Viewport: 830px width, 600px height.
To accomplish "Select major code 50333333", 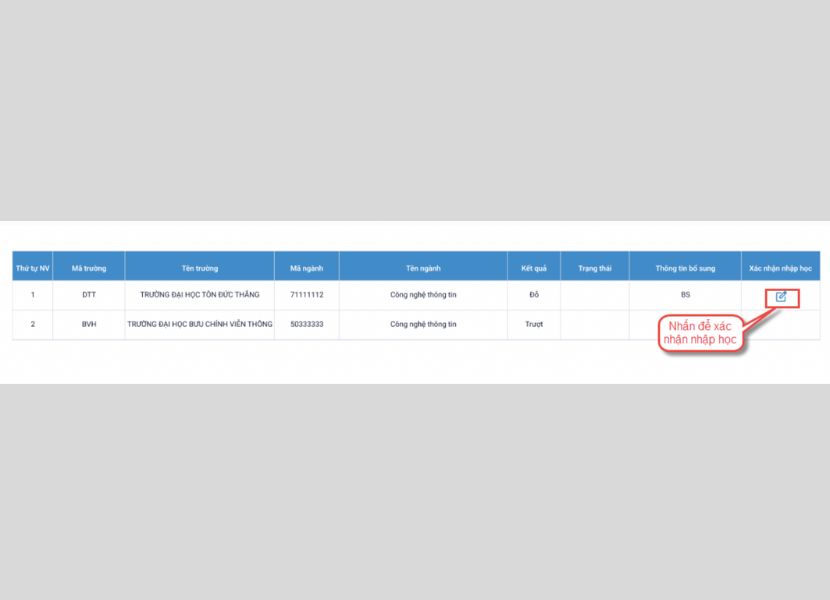I will pos(306,325).
